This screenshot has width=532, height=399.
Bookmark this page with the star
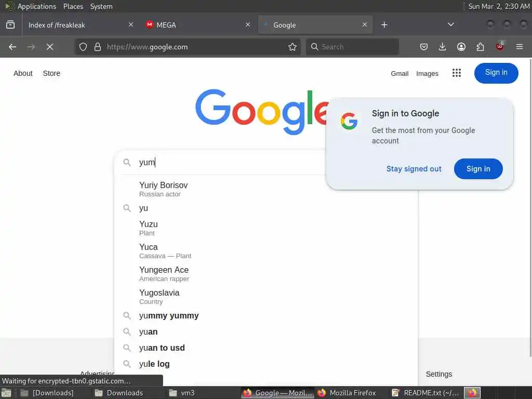click(x=292, y=47)
